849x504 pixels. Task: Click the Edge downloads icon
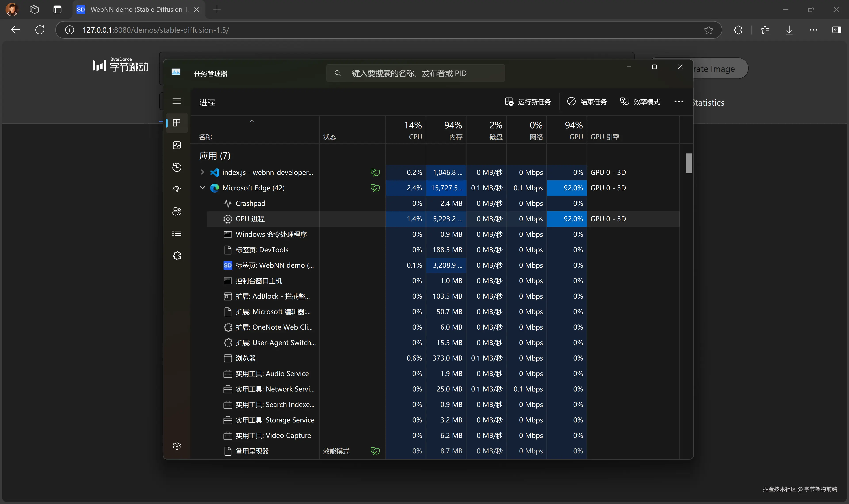(x=789, y=30)
